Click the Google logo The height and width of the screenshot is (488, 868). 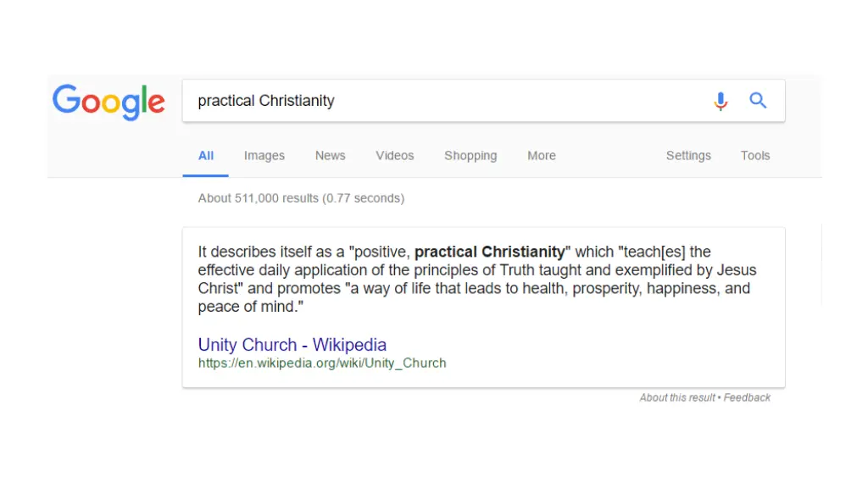click(108, 102)
